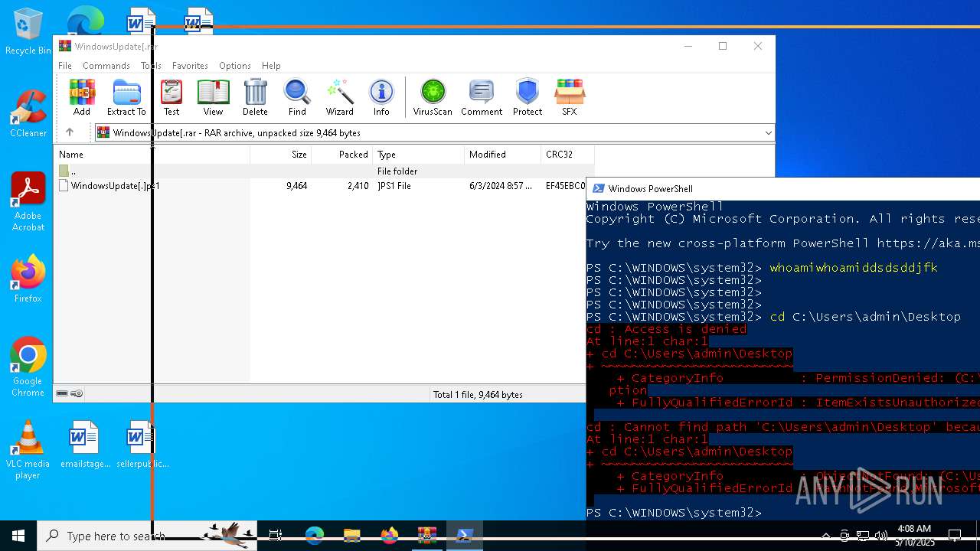
Task: Switch to PowerShell taskbar button
Action: click(x=464, y=536)
